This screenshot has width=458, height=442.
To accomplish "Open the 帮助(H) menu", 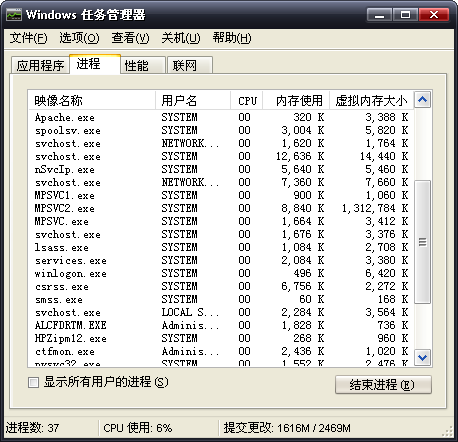I will pos(232,38).
